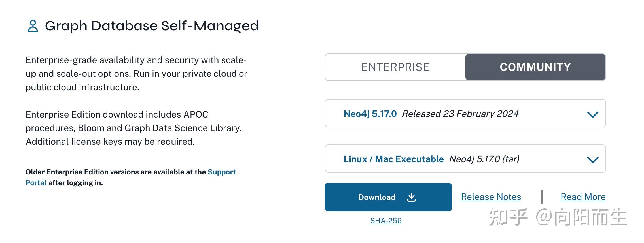Screen dimensions: 644x243
Task: Click the user profile icon beside the heading
Action: (x=33, y=26)
